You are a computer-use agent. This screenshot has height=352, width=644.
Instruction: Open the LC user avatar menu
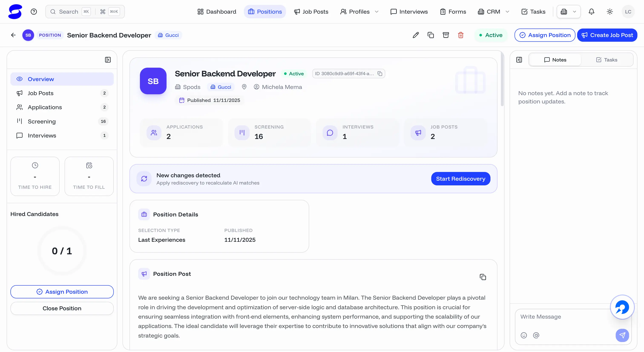[x=628, y=12]
